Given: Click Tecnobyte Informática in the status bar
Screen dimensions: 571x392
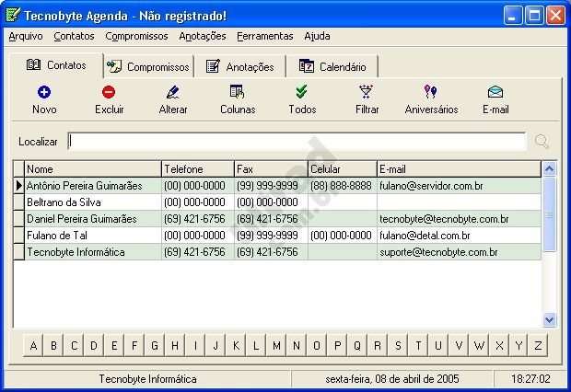Looking at the screenshot, I should [x=147, y=379].
